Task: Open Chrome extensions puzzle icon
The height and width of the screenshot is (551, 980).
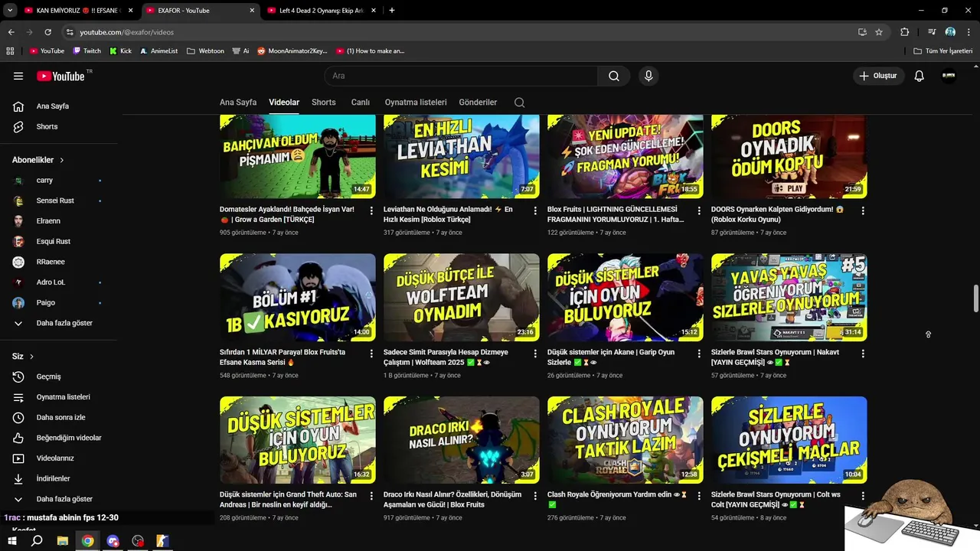Action: [x=904, y=32]
